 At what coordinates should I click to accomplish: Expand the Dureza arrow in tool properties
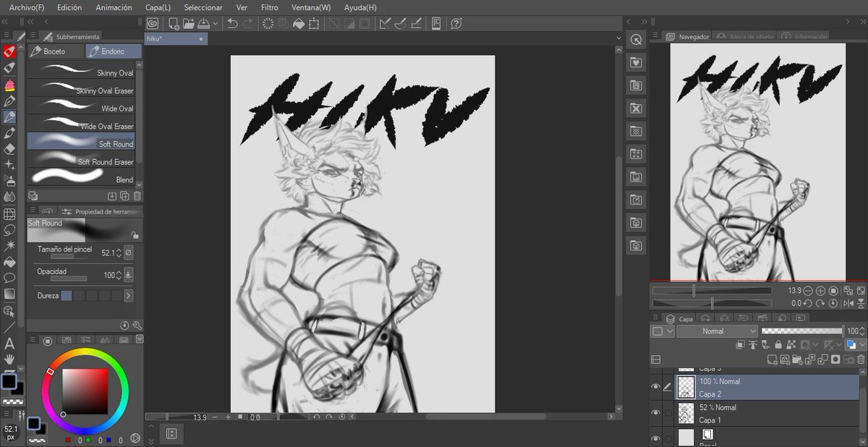coord(128,295)
